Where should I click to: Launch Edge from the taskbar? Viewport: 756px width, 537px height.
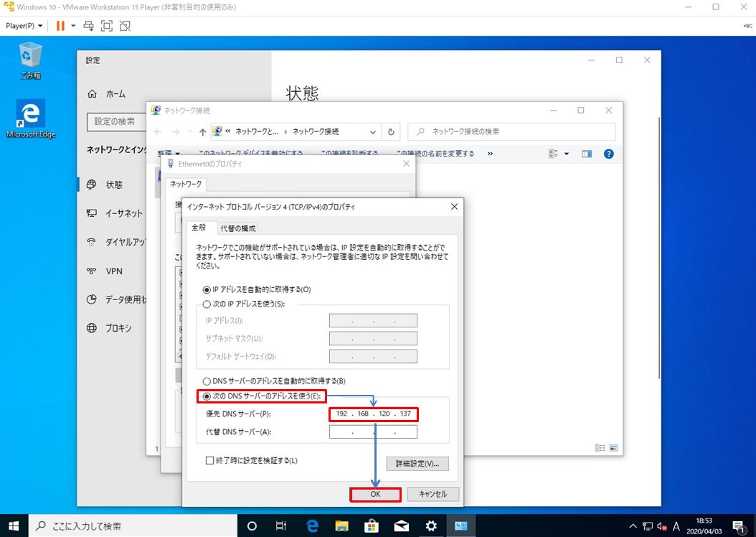tap(312, 526)
